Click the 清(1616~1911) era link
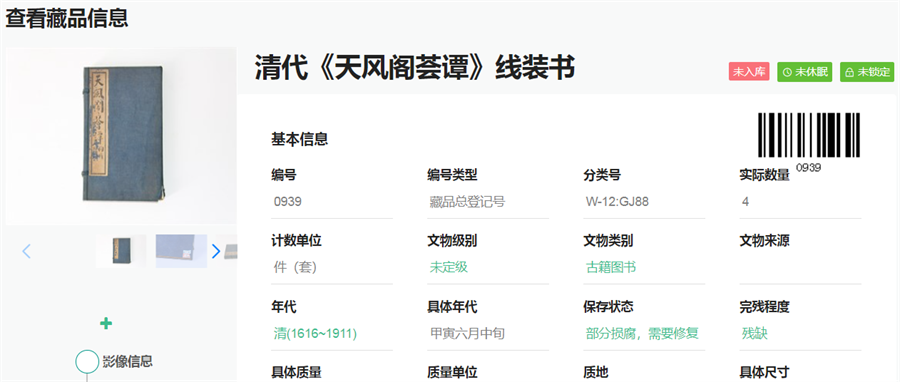The width and height of the screenshot is (900, 382). (x=315, y=334)
